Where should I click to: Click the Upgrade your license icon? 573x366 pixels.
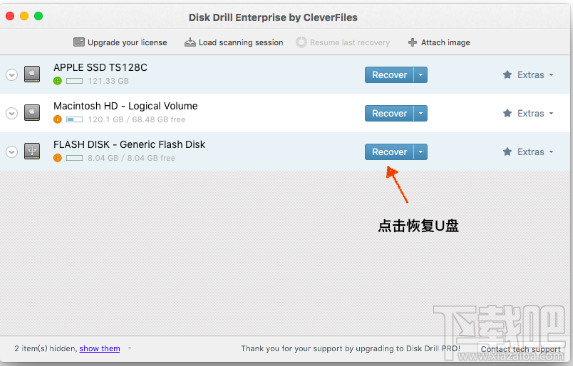pyautogui.click(x=79, y=42)
